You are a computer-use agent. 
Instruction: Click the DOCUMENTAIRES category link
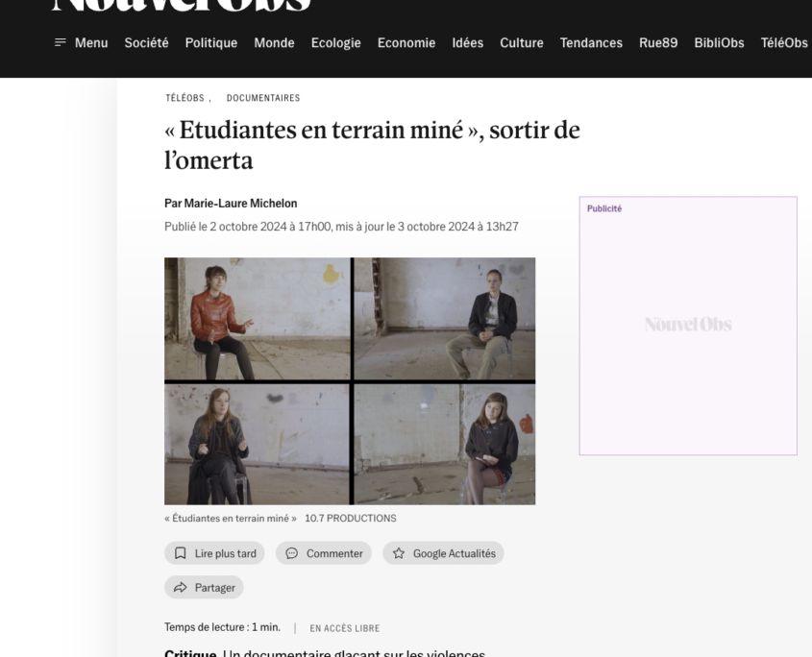click(x=263, y=98)
